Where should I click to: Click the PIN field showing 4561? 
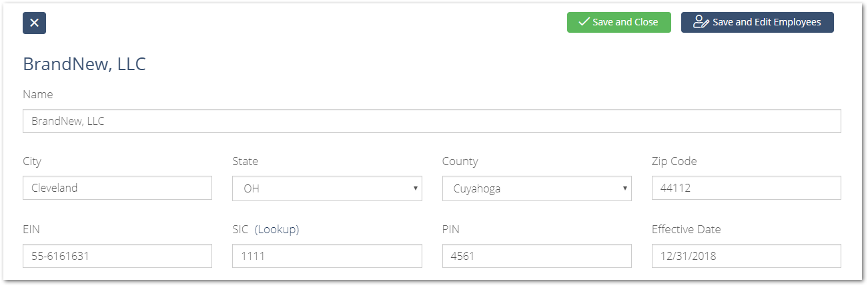tap(536, 256)
